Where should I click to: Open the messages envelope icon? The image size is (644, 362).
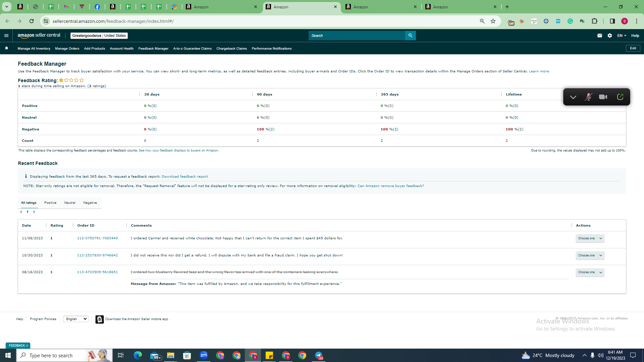[x=600, y=36]
